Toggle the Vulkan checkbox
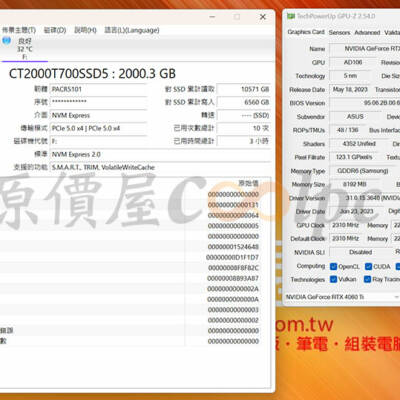Viewport: 400px width, 400px height. [x=333, y=279]
